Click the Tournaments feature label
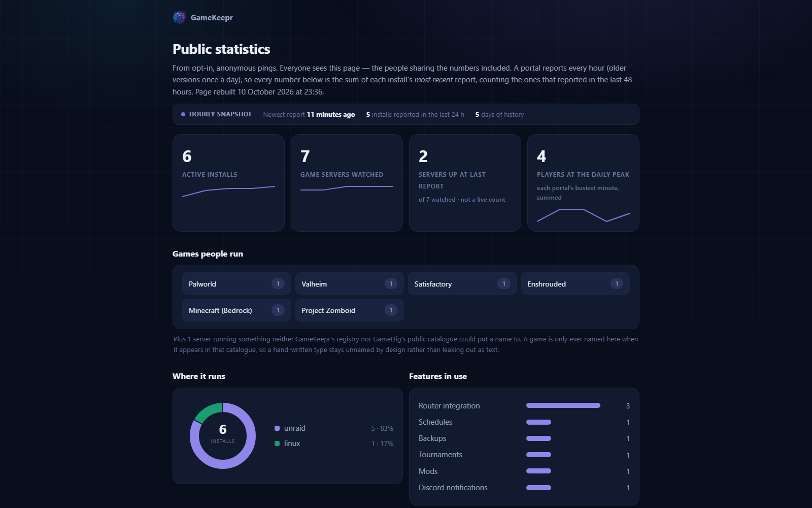812x508 pixels. coord(441,455)
